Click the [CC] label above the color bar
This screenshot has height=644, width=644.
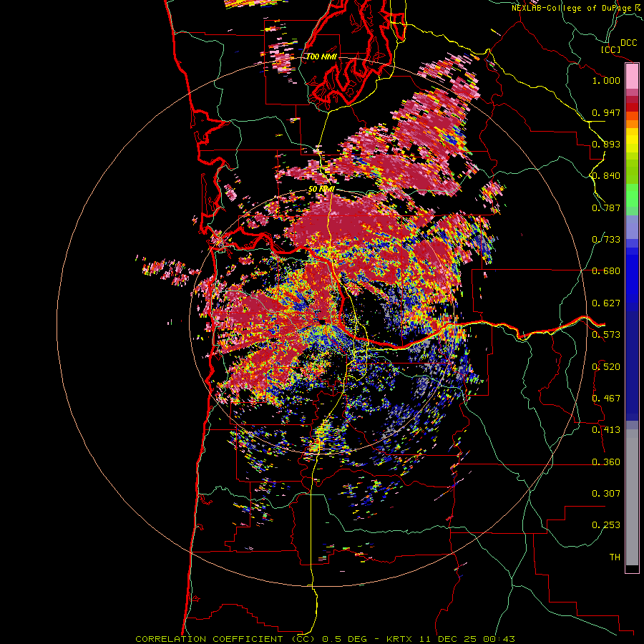pos(610,49)
